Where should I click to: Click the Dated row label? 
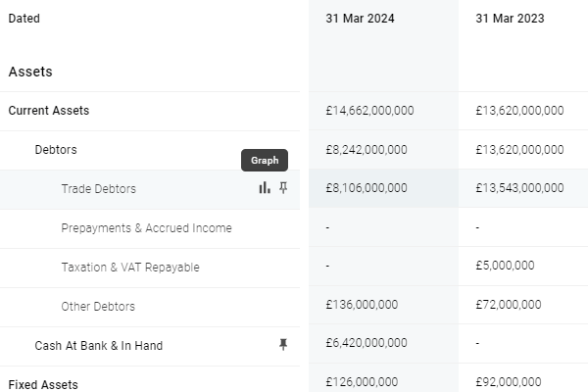(24, 18)
